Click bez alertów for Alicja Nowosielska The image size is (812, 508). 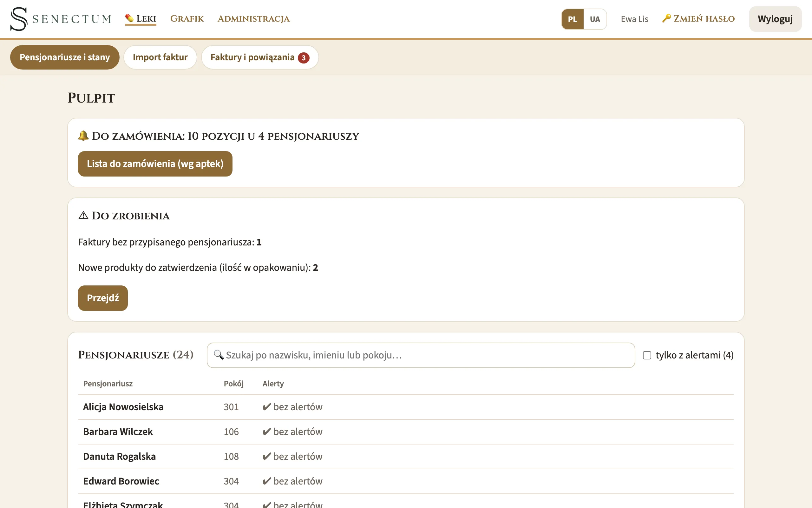(292, 407)
